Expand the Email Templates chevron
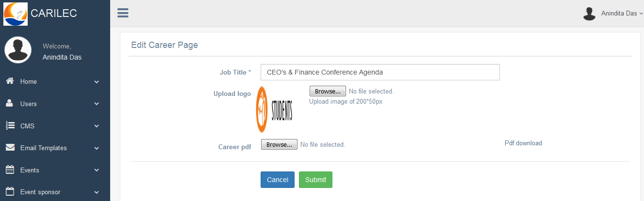 tap(97, 148)
